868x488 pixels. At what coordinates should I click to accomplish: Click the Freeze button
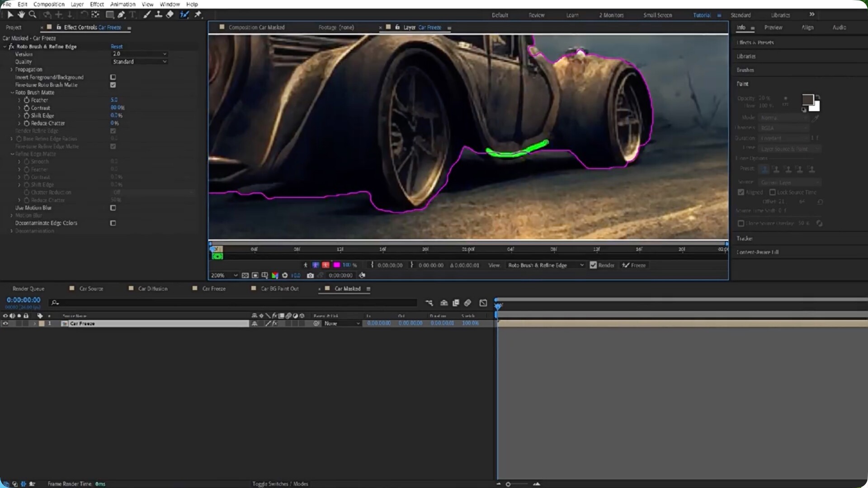click(634, 265)
